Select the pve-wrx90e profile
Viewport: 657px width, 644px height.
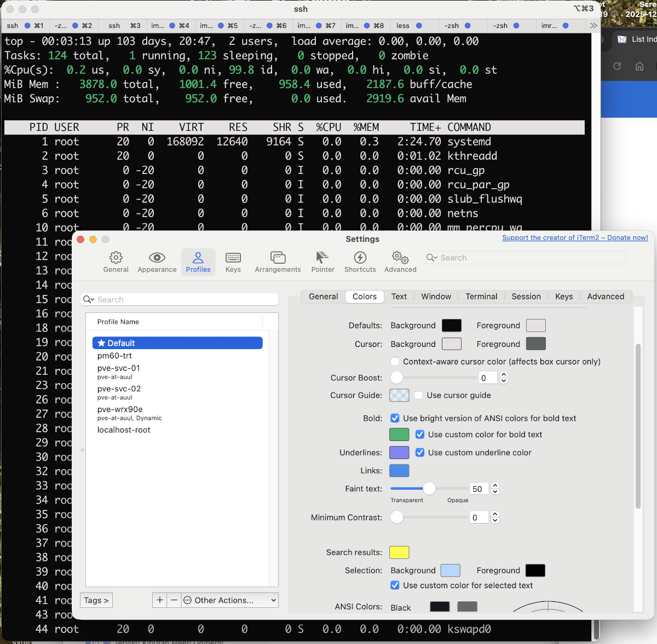click(120, 409)
